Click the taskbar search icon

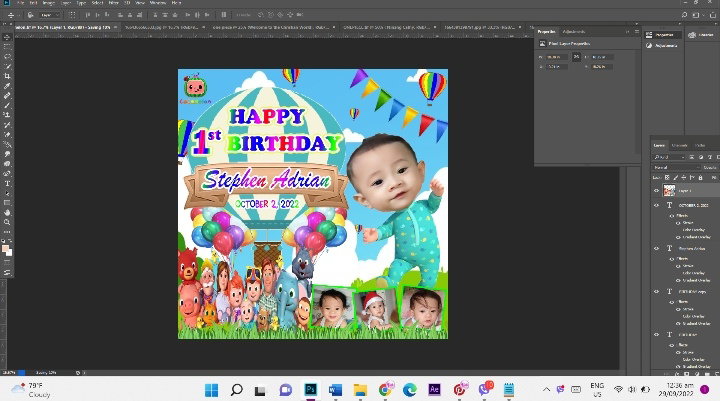[236, 390]
